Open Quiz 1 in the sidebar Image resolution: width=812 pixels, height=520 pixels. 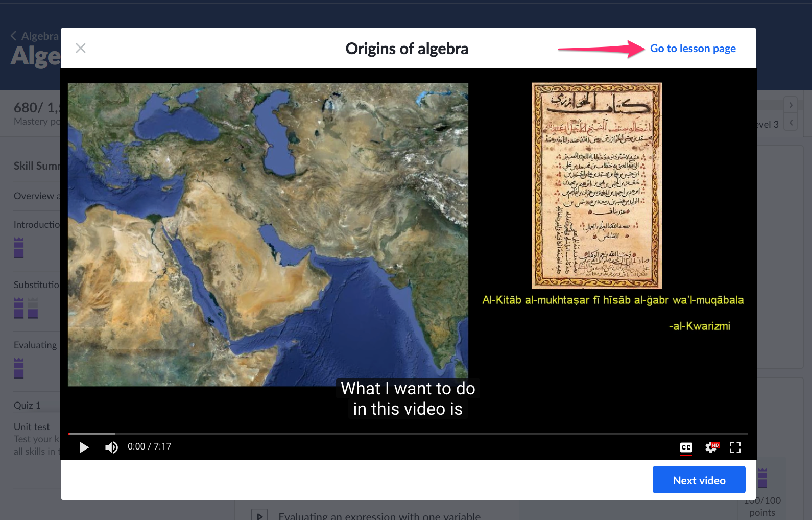point(27,406)
